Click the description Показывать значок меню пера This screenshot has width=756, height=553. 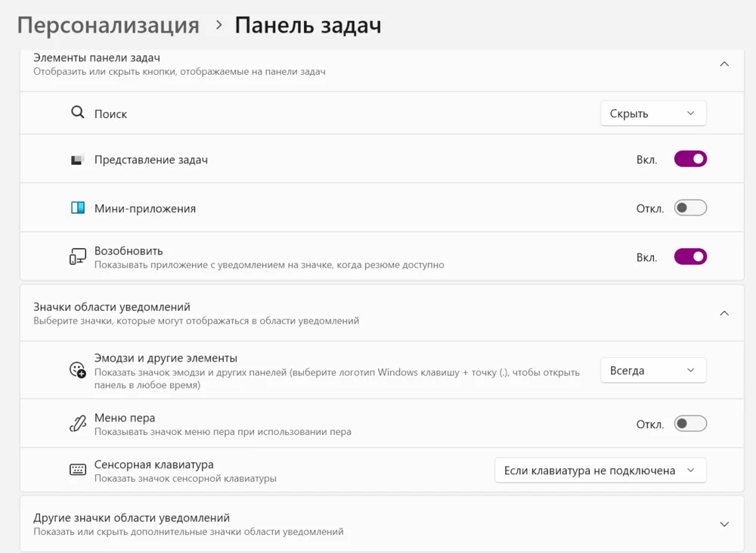click(x=223, y=432)
